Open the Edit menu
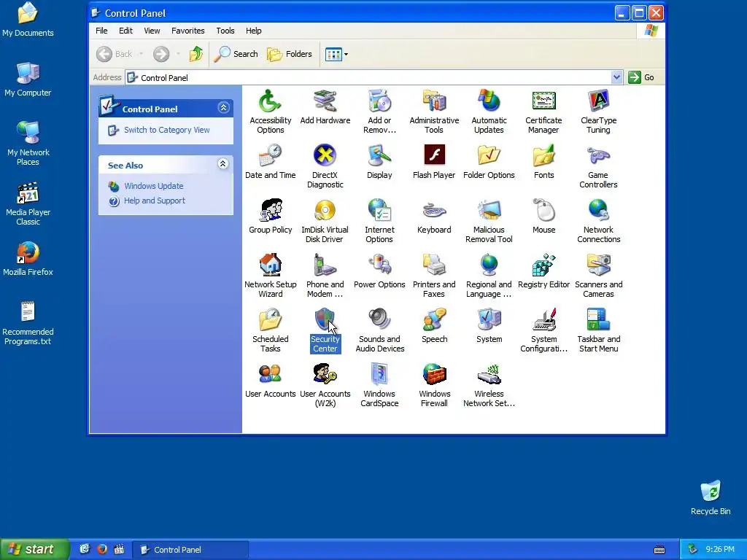747x560 pixels. pyautogui.click(x=125, y=31)
